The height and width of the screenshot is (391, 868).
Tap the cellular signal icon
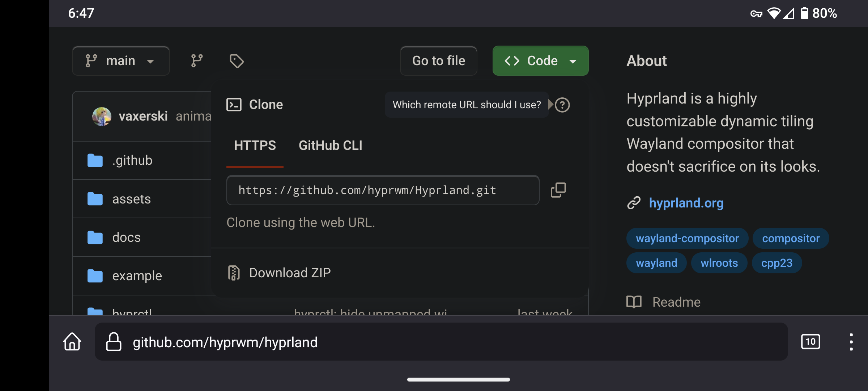(x=789, y=13)
